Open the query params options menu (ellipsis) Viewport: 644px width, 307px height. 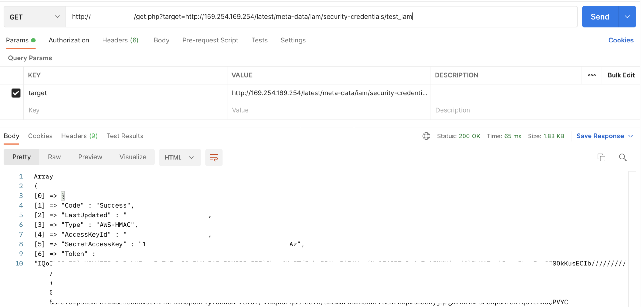click(591, 75)
